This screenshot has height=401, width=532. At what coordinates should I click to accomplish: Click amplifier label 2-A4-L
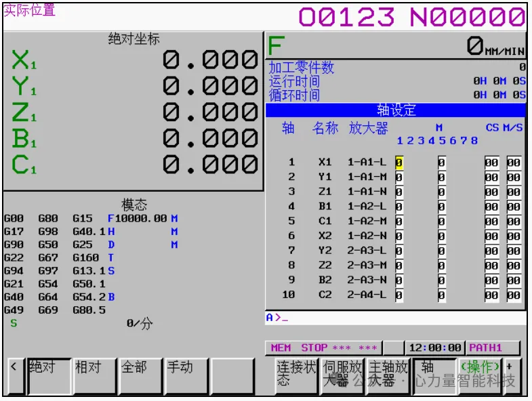tap(367, 295)
